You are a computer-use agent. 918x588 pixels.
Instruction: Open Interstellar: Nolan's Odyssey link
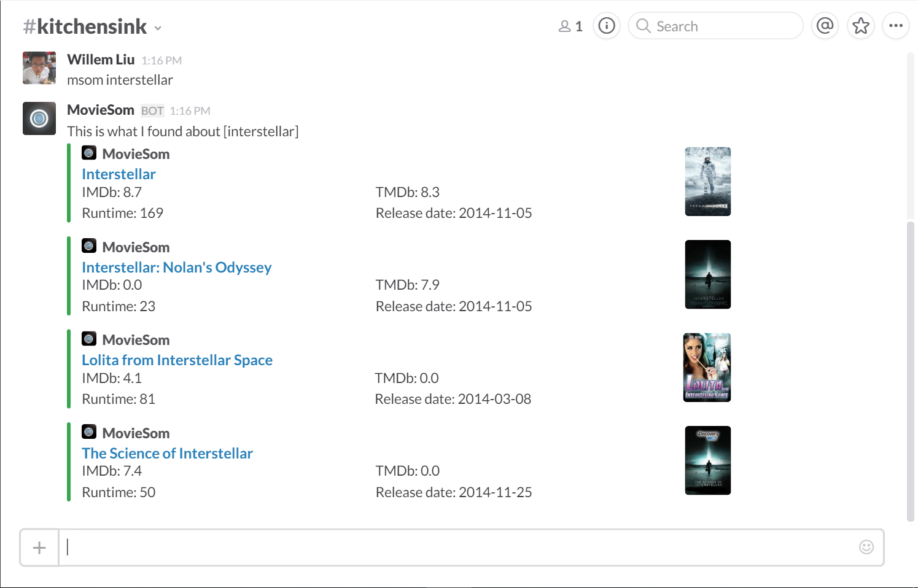pyautogui.click(x=176, y=268)
